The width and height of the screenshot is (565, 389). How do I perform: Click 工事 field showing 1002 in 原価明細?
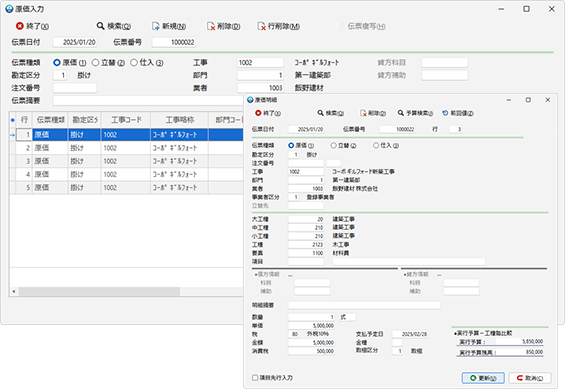coord(306,172)
